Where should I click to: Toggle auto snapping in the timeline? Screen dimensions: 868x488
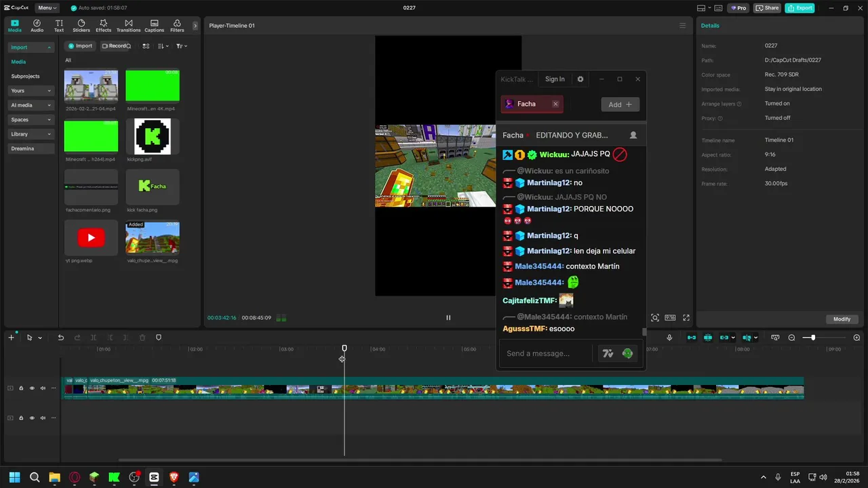708,338
